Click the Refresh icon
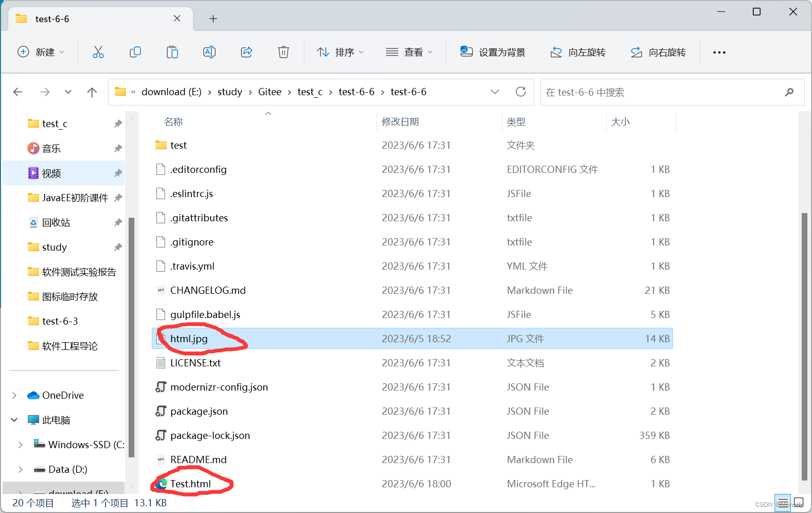Image resolution: width=812 pixels, height=513 pixels. [521, 92]
